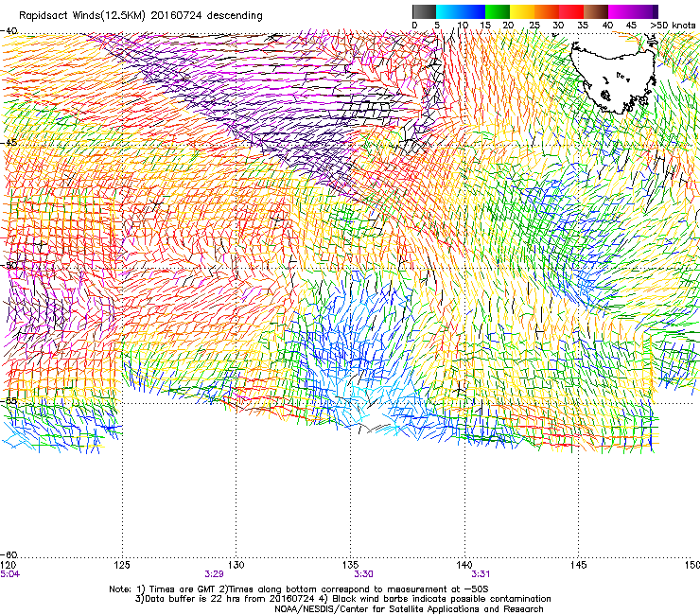
Task: Click the 3:31 measurement time label
Action: (481, 574)
